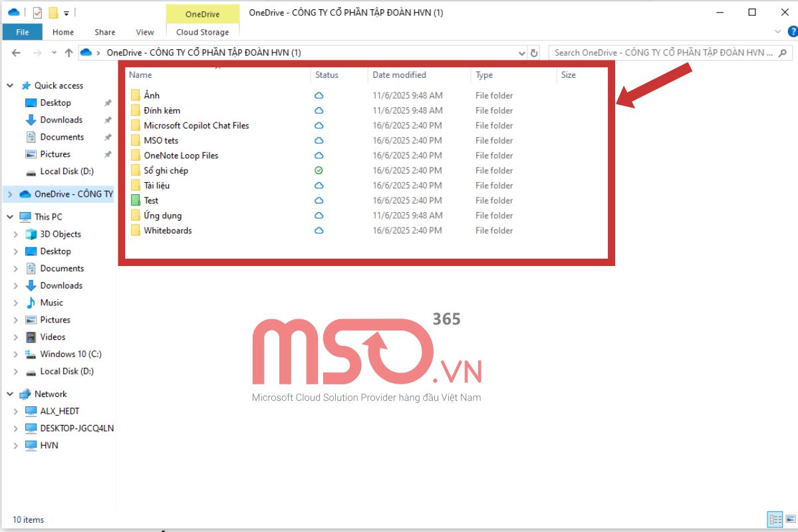Click the green Test folder icon

tap(136, 200)
